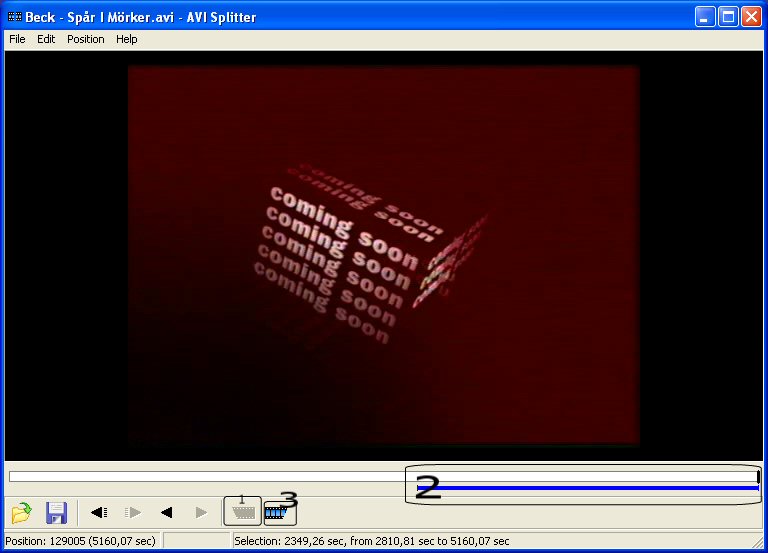
Task: Click the blue selection range on the timeline
Action: point(590,487)
